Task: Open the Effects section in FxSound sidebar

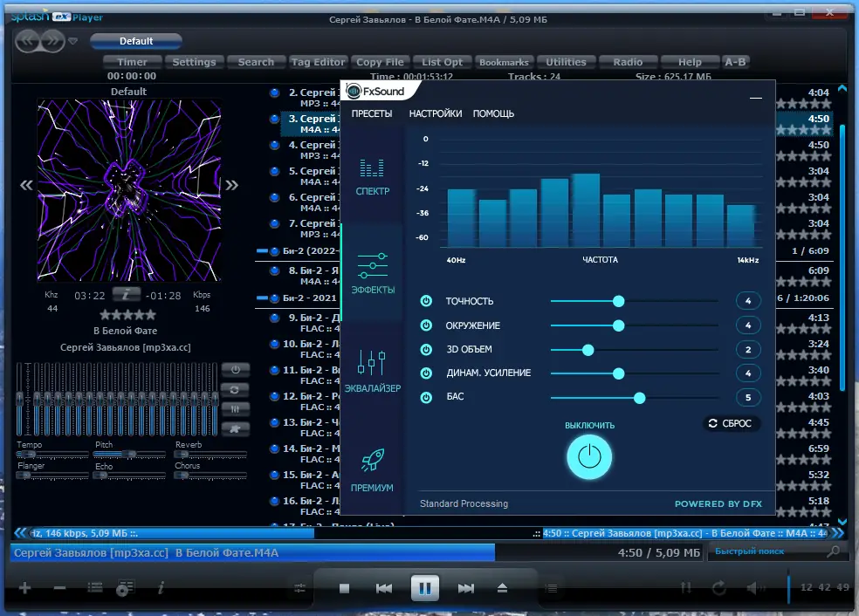Action: coord(373,273)
